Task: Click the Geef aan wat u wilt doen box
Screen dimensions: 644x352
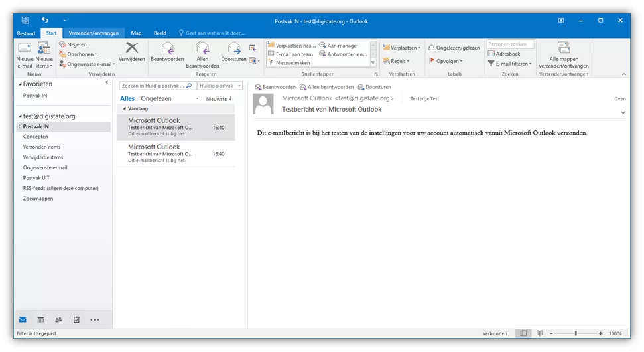Action: (212, 33)
